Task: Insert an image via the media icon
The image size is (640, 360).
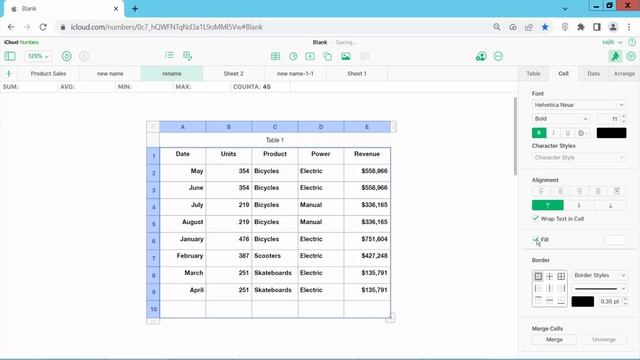Action: pos(346,56)
